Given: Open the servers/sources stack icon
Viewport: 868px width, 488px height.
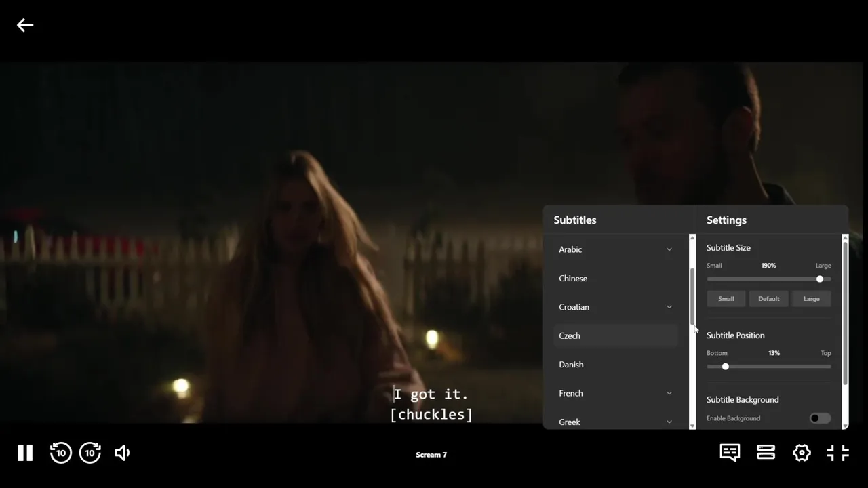Looking at the screenshot, I should tap(766, 453).
